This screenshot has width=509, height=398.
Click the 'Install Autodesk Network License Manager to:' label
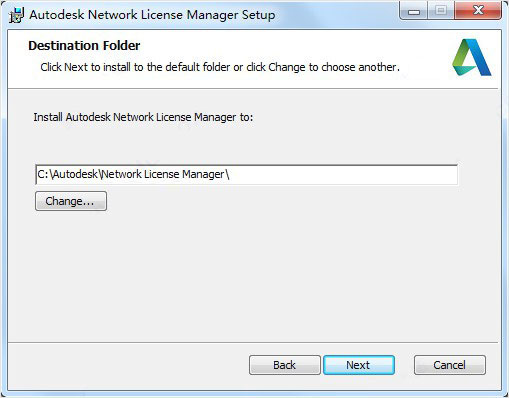[x=143, y=117]
